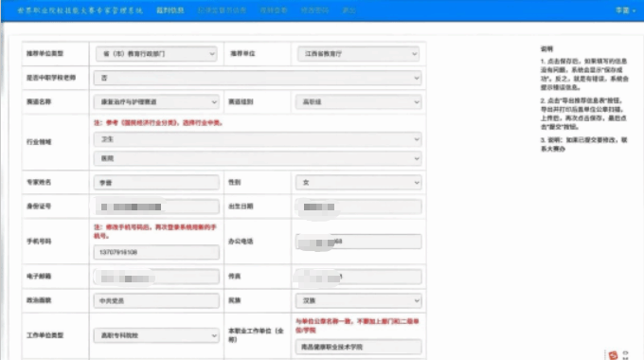
Task: Open the navbar tab just before 修改密码
Action: pyautogui.click(x=274, y=10)
